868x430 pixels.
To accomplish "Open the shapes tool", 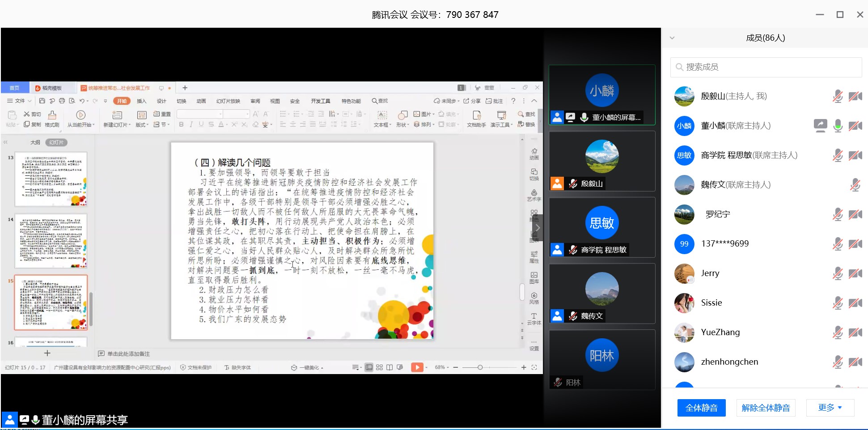I will [401, 119].
